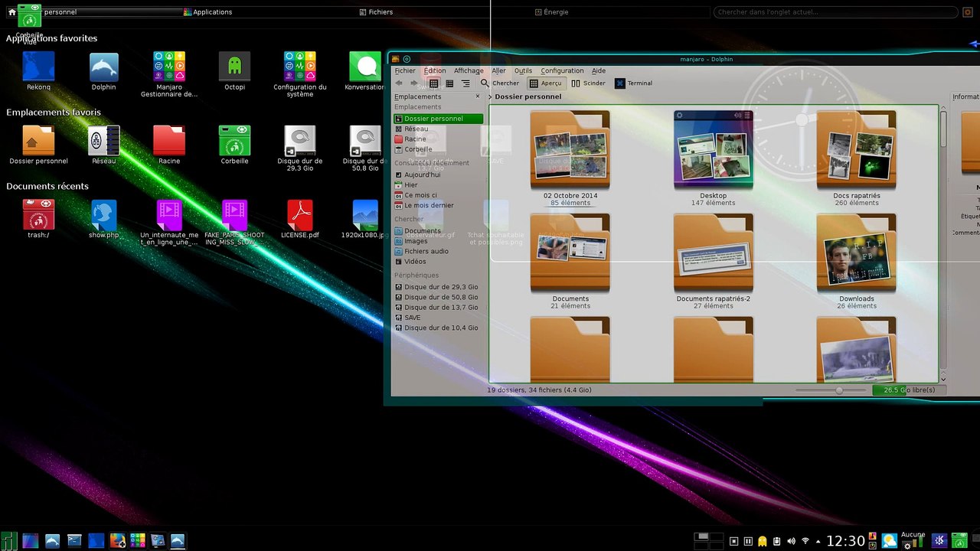The image size is (980, 551).
Task: Open Racine favorite location icon
Action: coord(169,145)
